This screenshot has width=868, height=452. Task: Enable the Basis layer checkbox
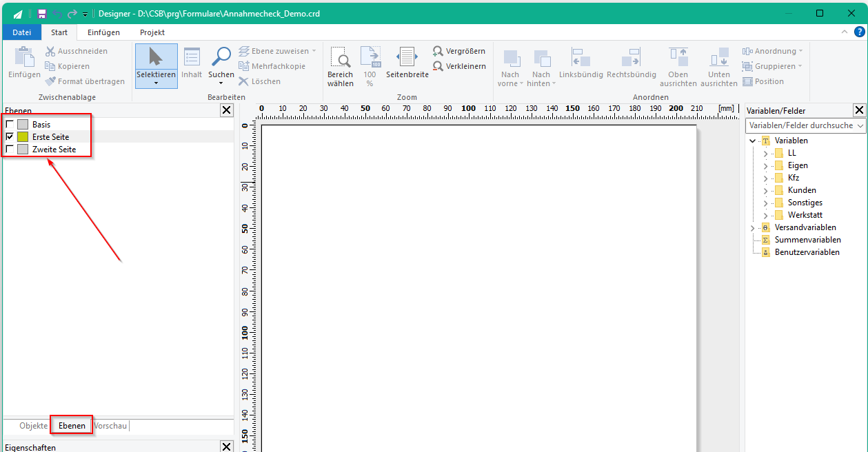click(10, 125)
